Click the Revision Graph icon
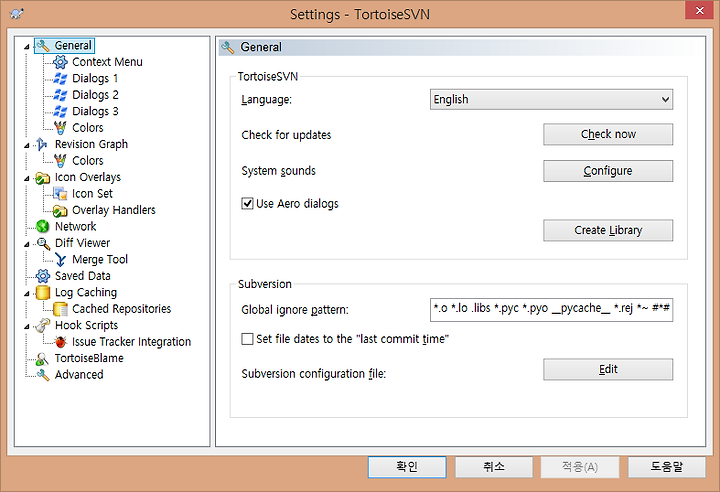This screenshot has height=492, width=720. pos(42,144)
